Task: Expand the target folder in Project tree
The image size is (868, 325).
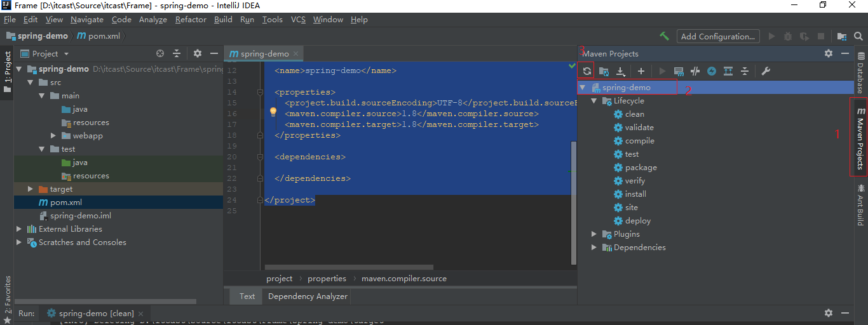Action: [30, 189]
